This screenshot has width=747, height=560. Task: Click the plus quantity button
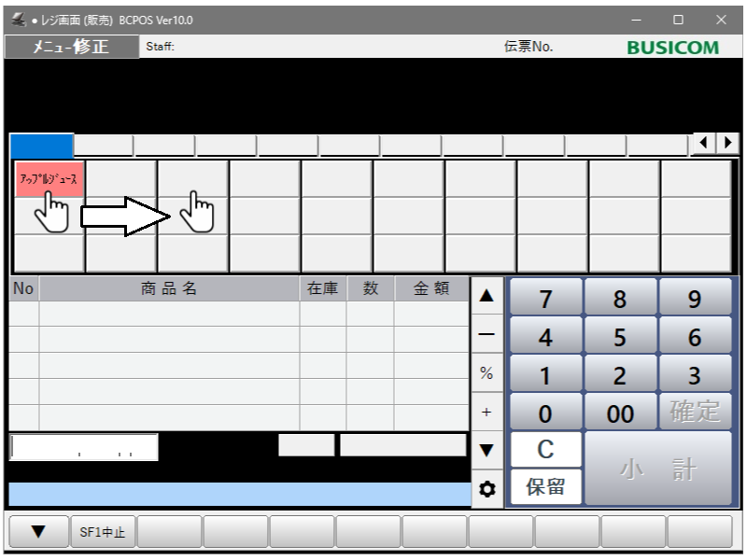click(486, 411)
